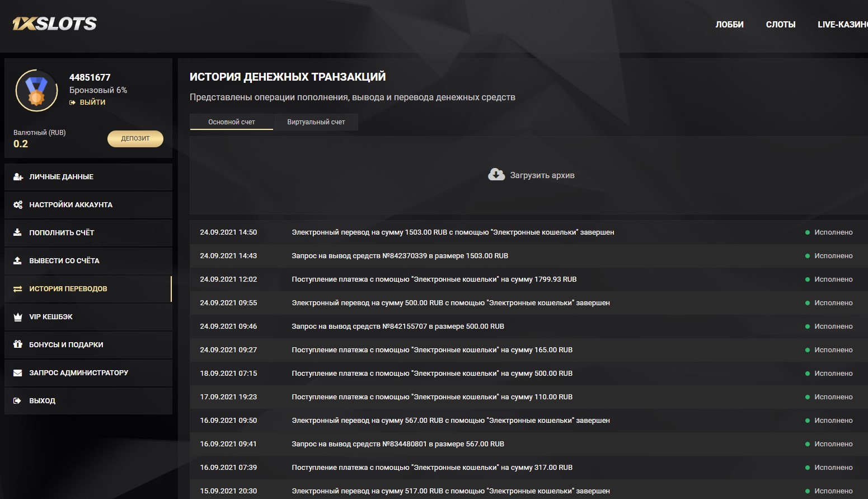Click the 24.09.2021 14:50 transaction date
The height and width of the screenshot is (499, 868).
pyautogui.click(x=228, y=232)
